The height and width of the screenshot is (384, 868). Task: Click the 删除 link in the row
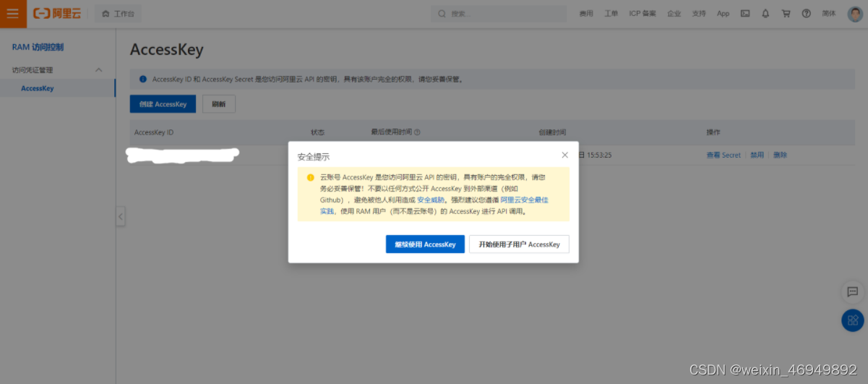pyautogui.click(x=780, y=155)
